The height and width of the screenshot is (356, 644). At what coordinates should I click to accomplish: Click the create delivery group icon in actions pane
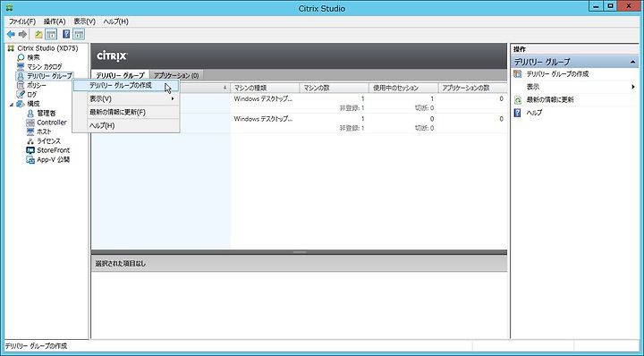coord(518,74)
